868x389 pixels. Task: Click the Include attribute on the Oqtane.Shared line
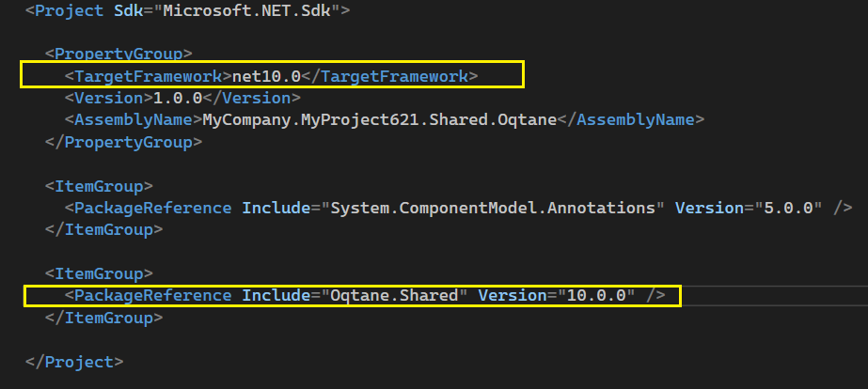[x=275, y=296]
